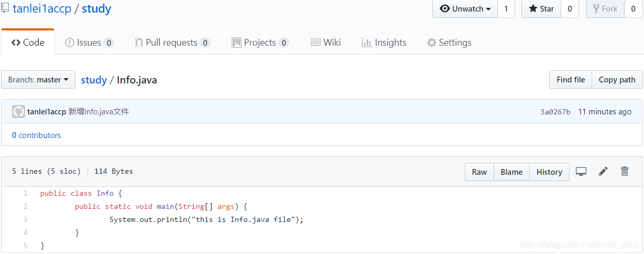Open study repository link in header

pos(96,8)
